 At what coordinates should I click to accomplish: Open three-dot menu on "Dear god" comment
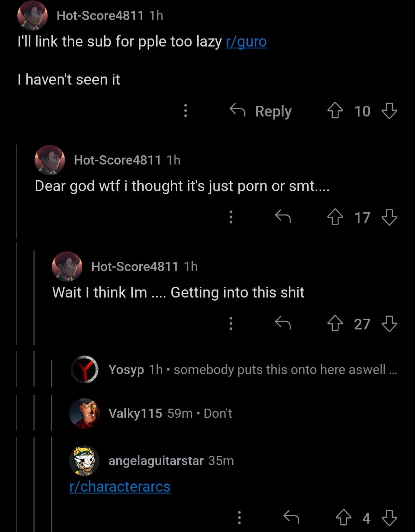click(x=231, y=218)
